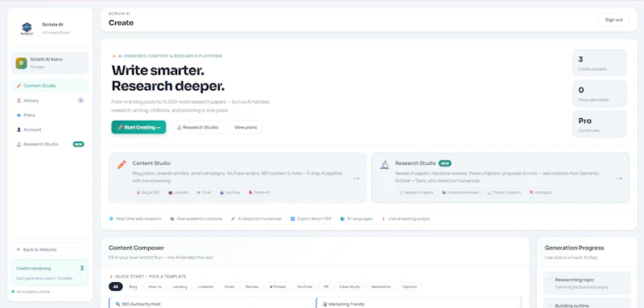Click the books icon next to Real academic citations
The image size is (644, 308).
point(172,219)
